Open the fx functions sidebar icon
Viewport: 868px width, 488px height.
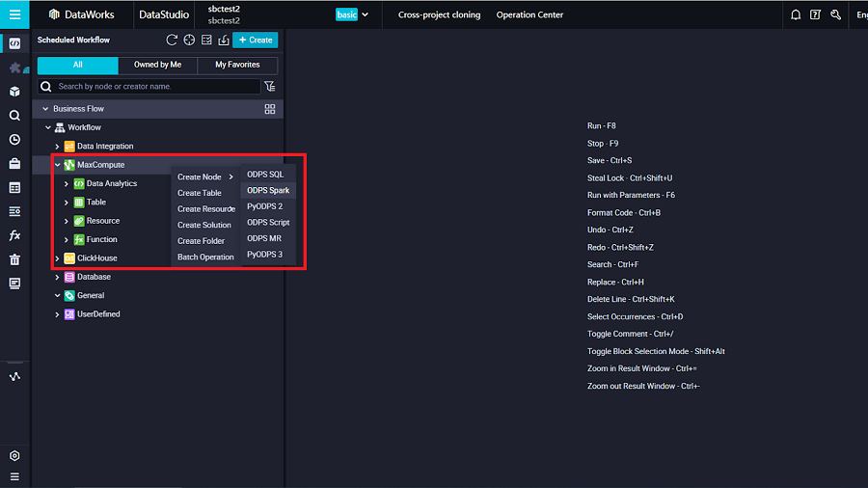click(x=14, y=235)
